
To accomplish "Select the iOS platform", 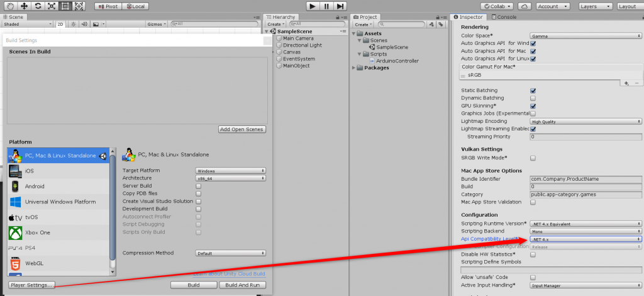I will point(58,171).
